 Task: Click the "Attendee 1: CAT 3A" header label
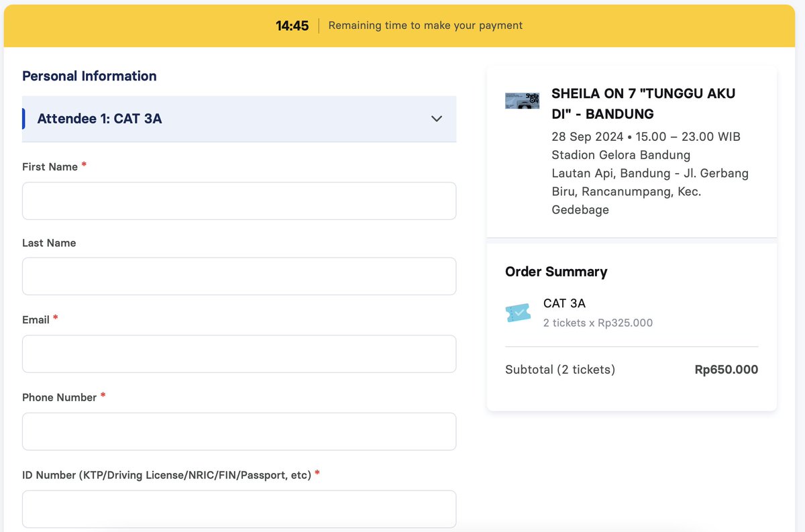tap(99, 119)
